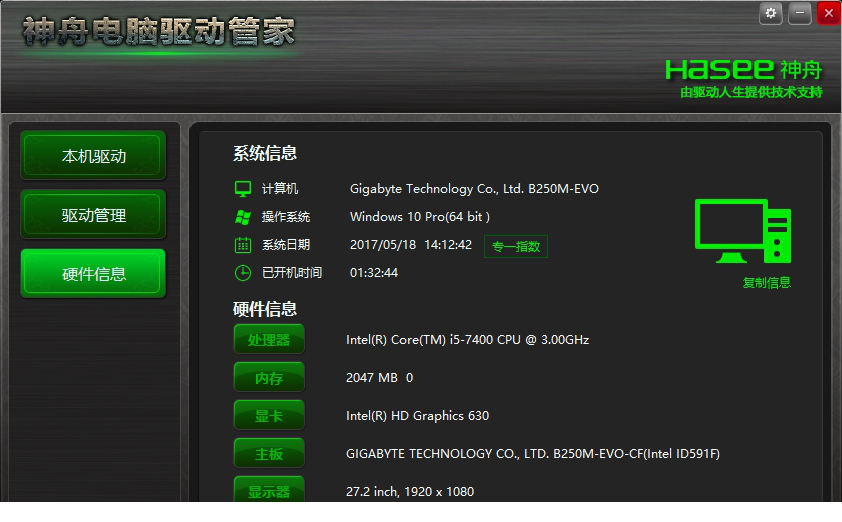The width and height of the screenshot is (842, 522).
Task: Click the clock icon beside 已开机时间
Action: click(x=243, y=273)
